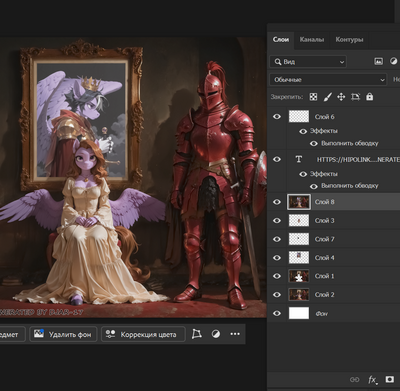Open the Контуры tab
400x391 pixels.
pos(349,40)
